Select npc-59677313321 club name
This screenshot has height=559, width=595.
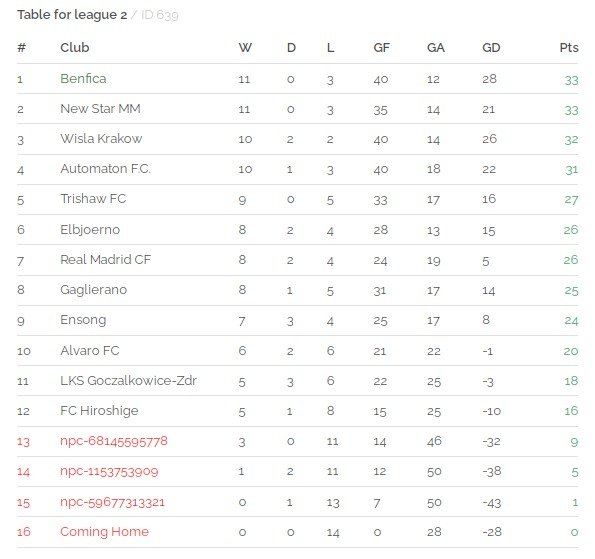tap(112, 502)
